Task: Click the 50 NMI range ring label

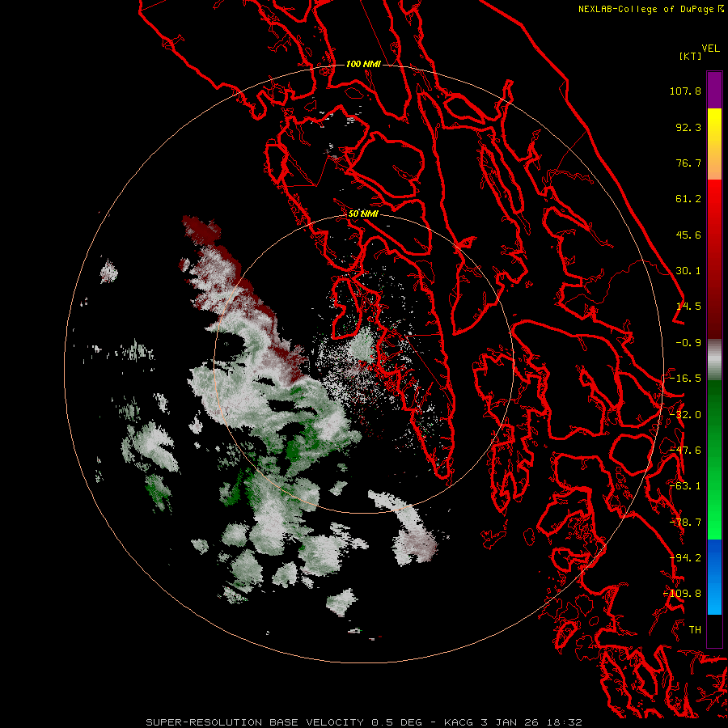Action: 363,214
